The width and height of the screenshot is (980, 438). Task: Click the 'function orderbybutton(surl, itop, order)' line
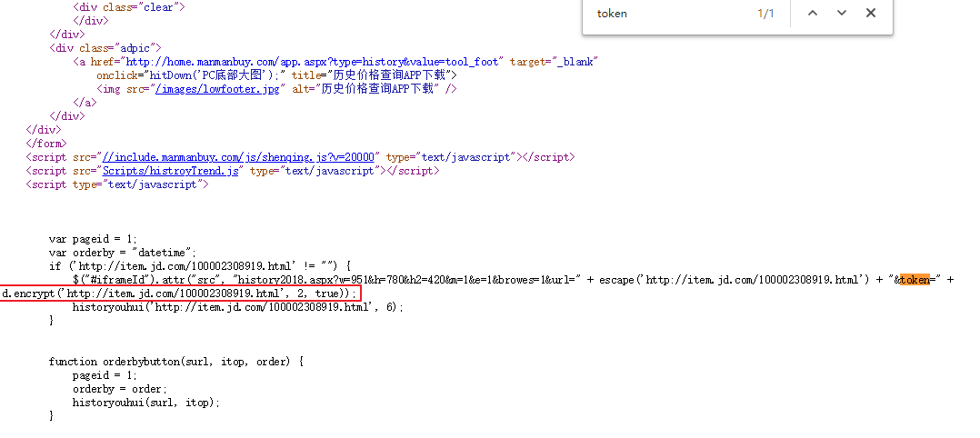pyautogui.click(x=176, y=362)
